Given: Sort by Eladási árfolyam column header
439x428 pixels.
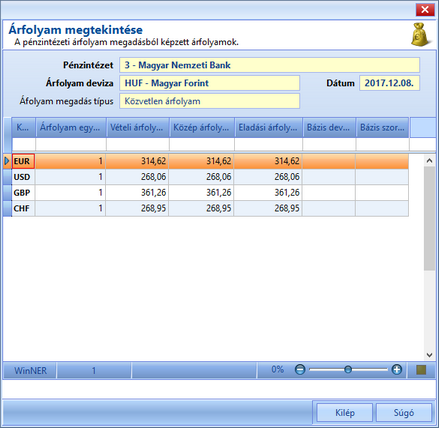Looking at the screenshot, I should pyautogui.click(x=268, y=127).
